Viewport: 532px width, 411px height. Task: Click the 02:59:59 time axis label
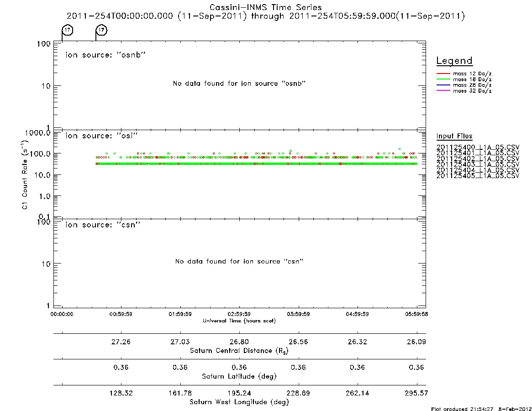point(239,314)
